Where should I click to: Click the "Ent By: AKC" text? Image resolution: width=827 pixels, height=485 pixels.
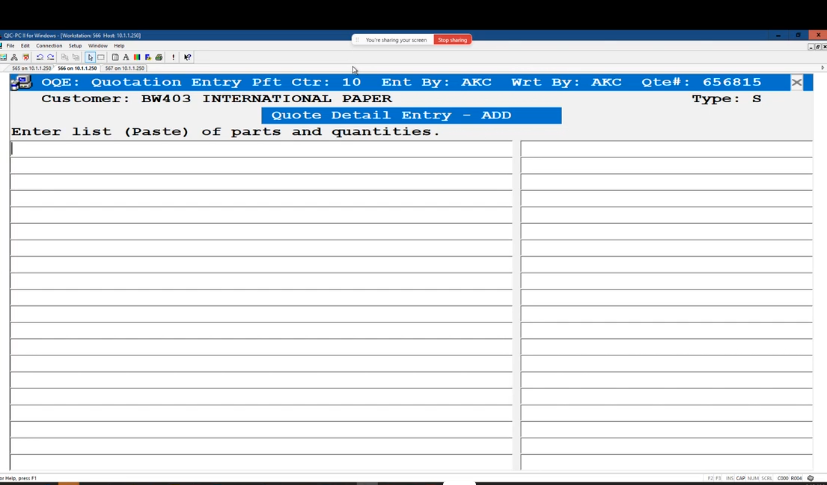pyautogui.click(x=437, y=82)
